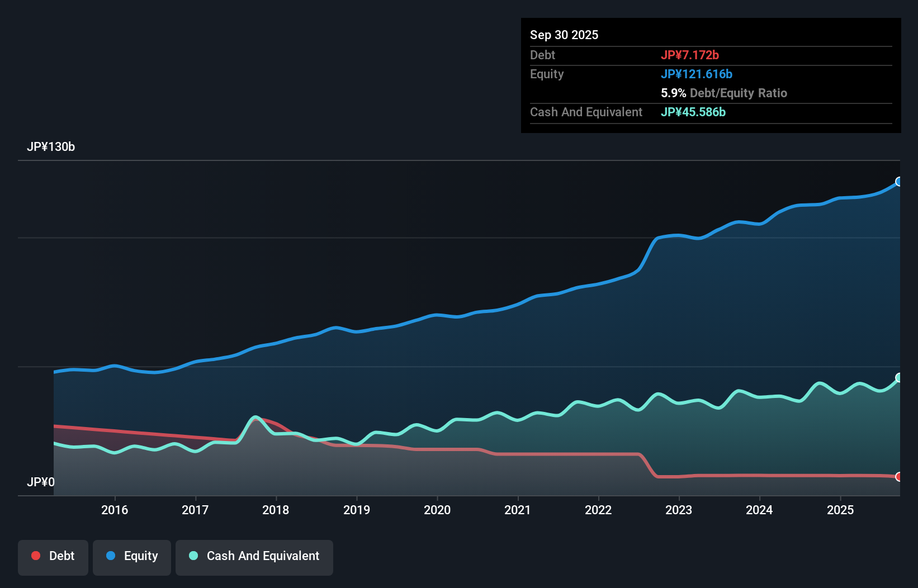Open the Sep 30 2025 tooltip header
The height and width of the screenshot is (588, 918).
(564, 35)
